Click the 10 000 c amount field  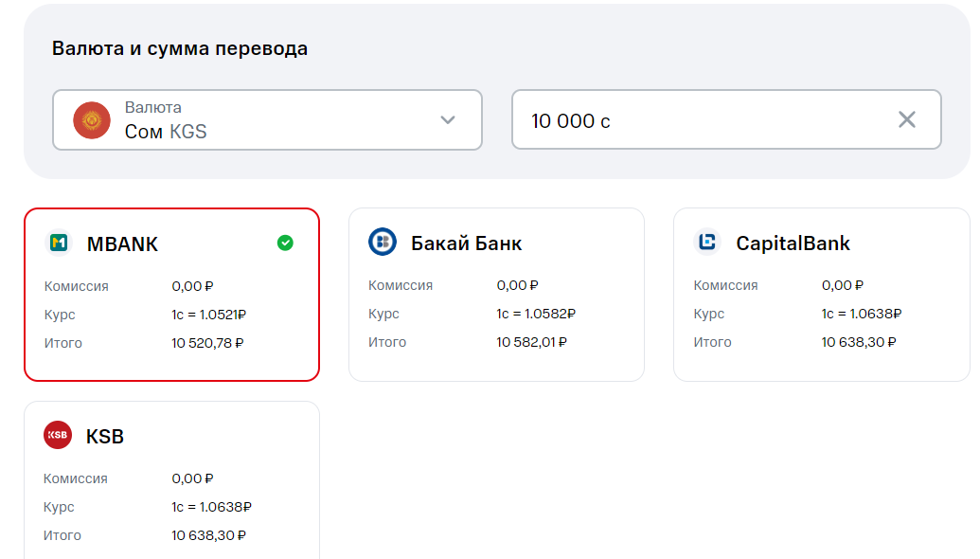coord(726,119)
